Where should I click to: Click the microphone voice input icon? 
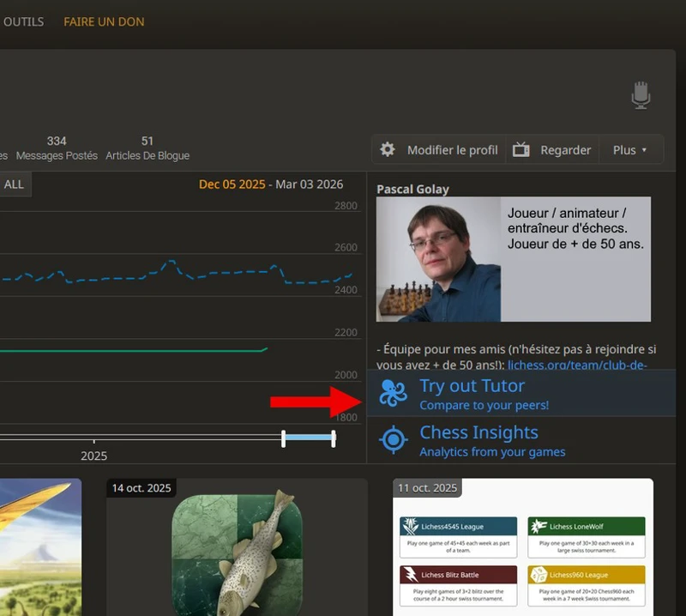641,95
